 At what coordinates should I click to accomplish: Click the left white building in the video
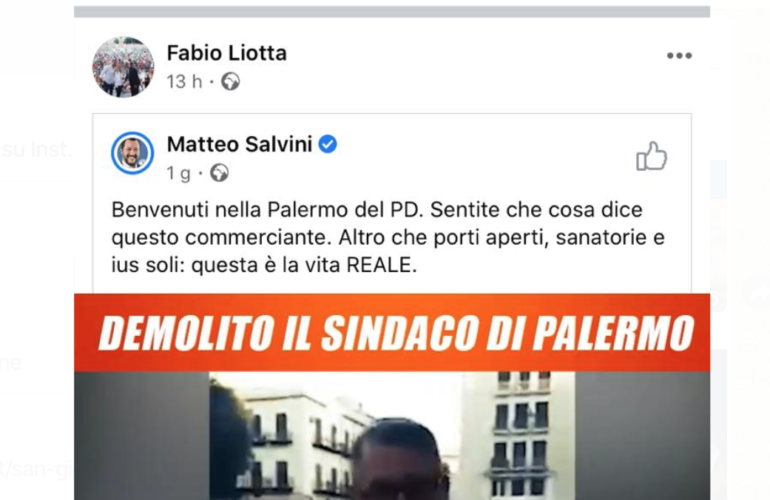pos(295,442)
